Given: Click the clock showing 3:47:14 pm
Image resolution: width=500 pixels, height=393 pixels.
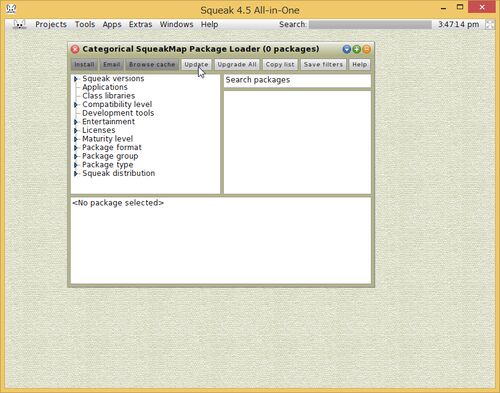Looking at the screenshot, I should point(458,25).
